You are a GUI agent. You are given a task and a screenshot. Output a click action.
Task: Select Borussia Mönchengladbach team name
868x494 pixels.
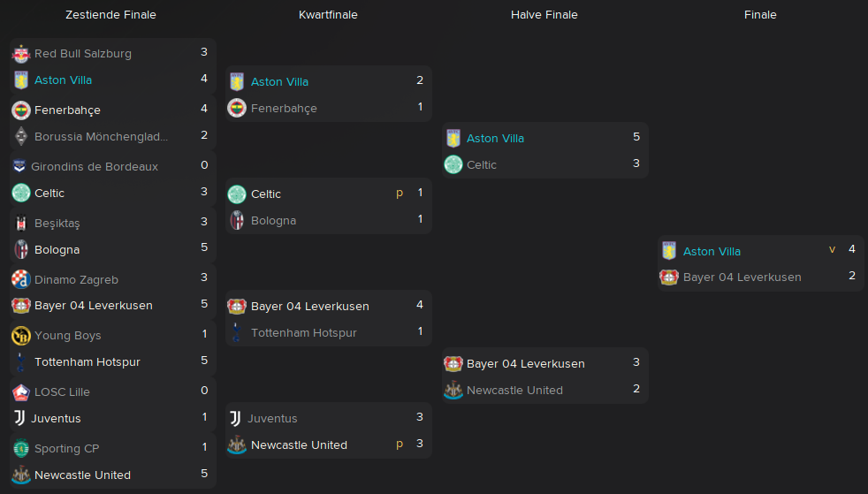[x=102, y=137]
